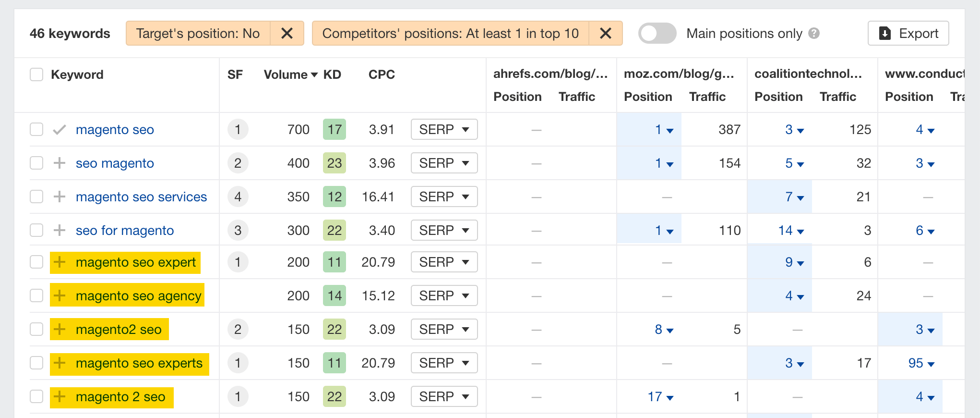The height and width of the screenshot is (418, 980).
Task: Click the SF badge 3 for seo for magento
Action: pos(238,230)
